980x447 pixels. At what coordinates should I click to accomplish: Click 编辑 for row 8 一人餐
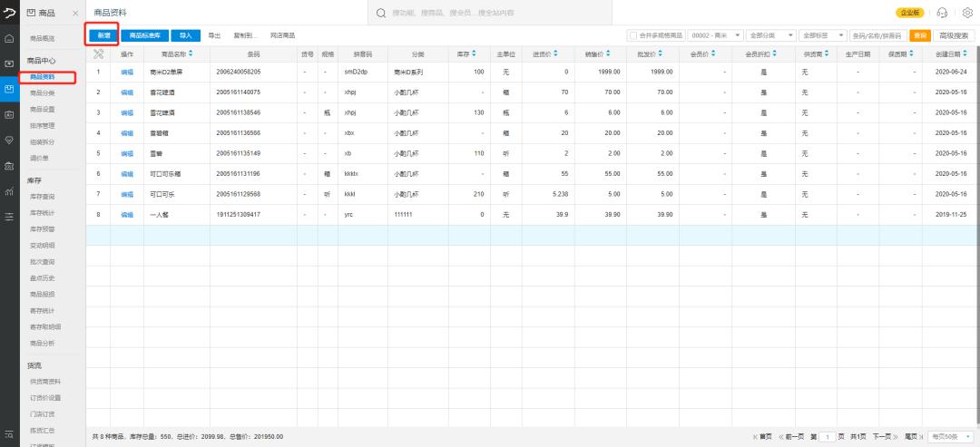[127, 215]
